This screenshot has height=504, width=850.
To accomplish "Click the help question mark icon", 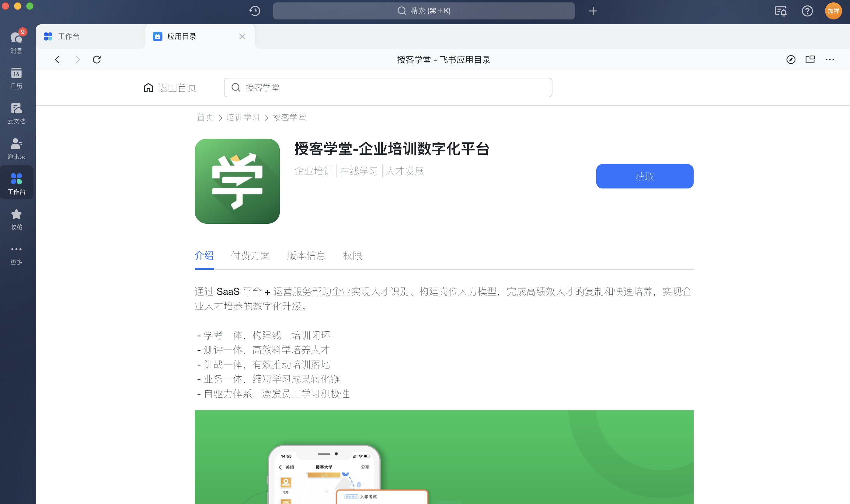I will click(x=807, y=11).
